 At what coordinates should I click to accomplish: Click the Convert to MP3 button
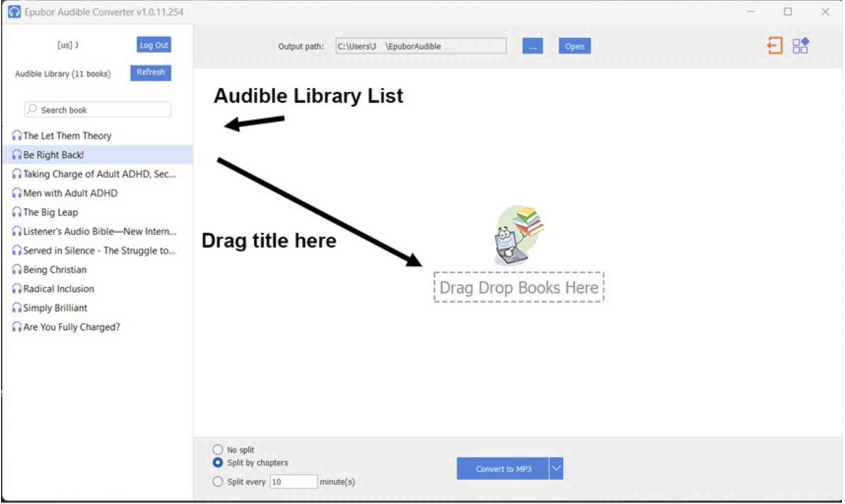point(503,469)
